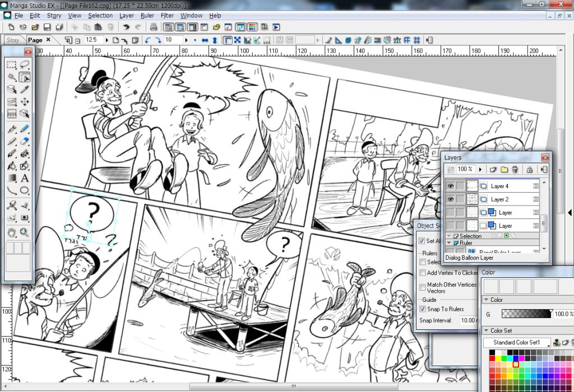
Task: Open rotation angle 10 preset arrow
Action: [186, 40]
